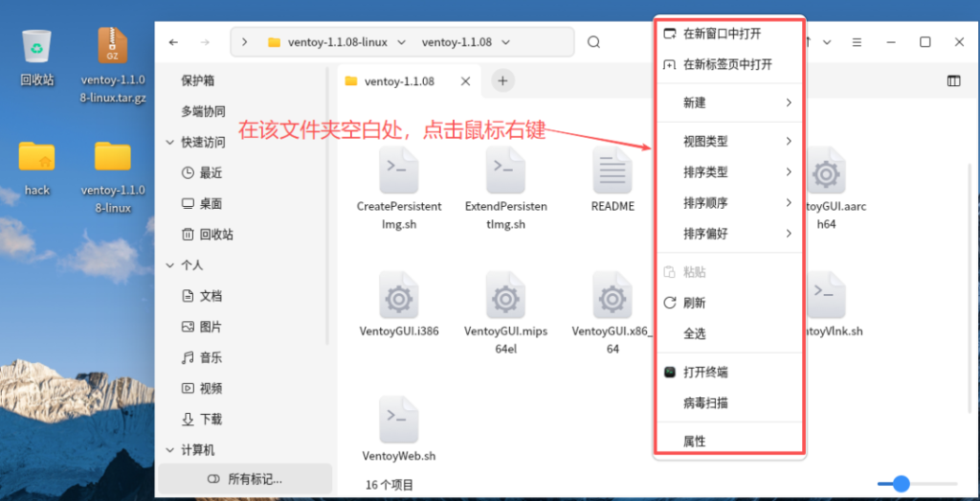Select the ventoy-1.1.08 tab
The width and height of the screenshot is (980, 501).
[409, 81]
